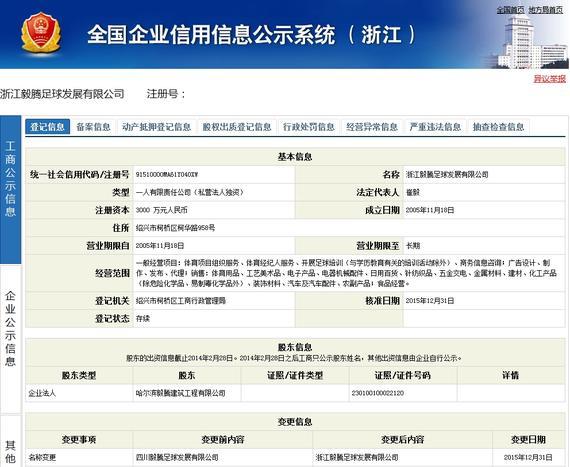Click the 基本信息 section header
Screen dimensions: 570x467
[295, 157]
